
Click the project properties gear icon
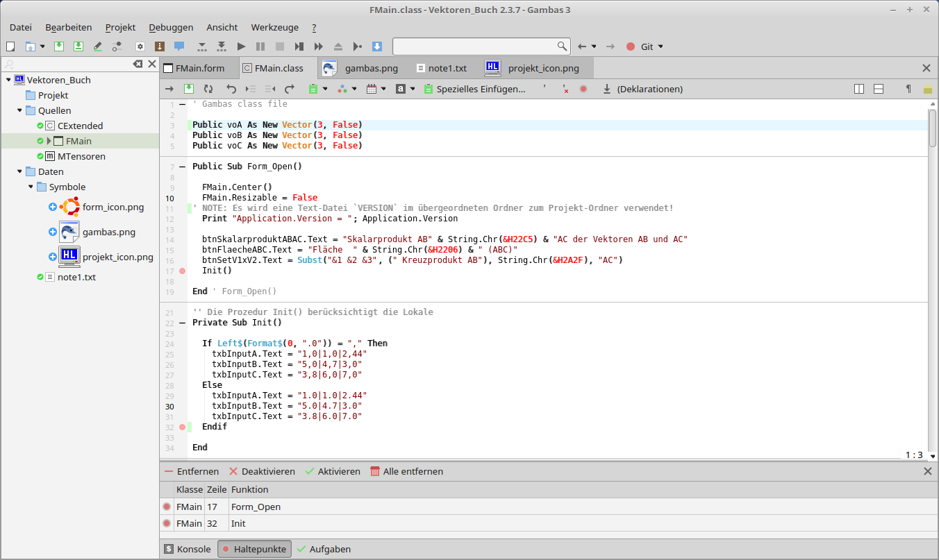140,46
